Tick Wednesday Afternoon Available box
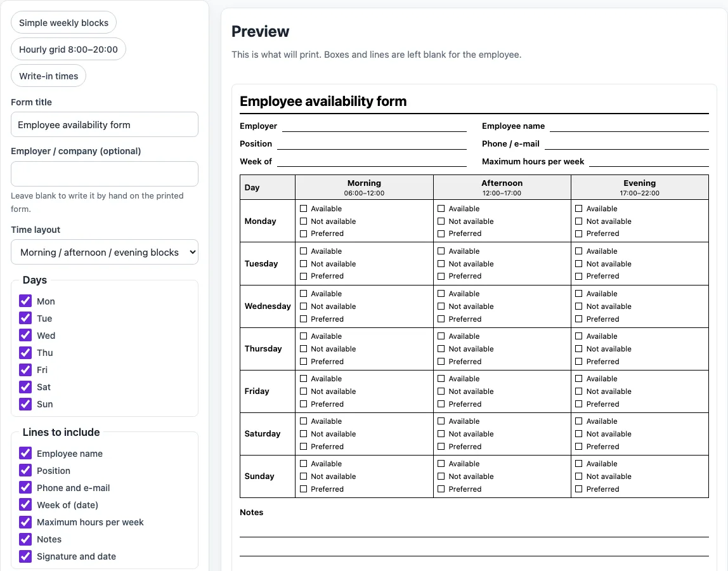The height and width of the screenshot is (571, 728). [441, 294]
